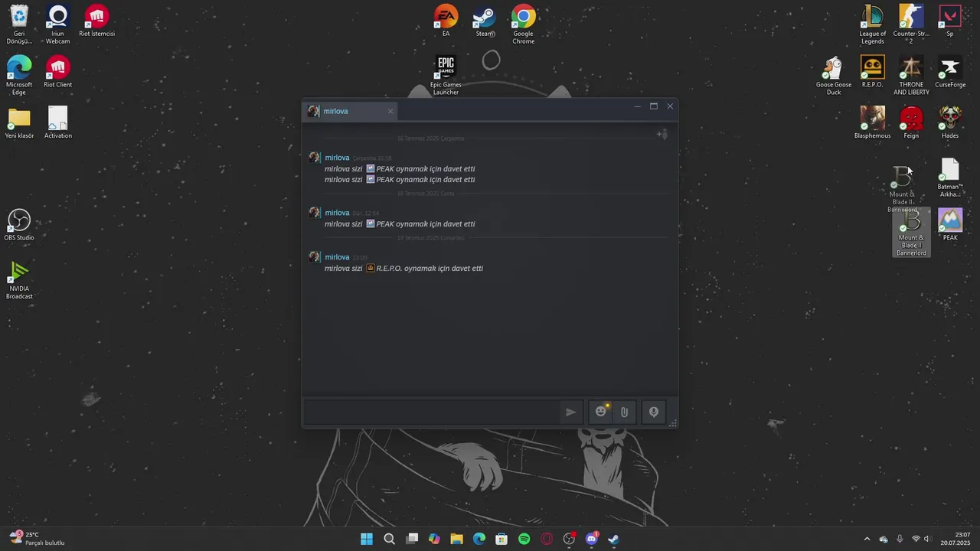Click mirlova's avatar beside the 23:00 message
The height and width of the screenshot is (551, 980).
coord(315,257)
